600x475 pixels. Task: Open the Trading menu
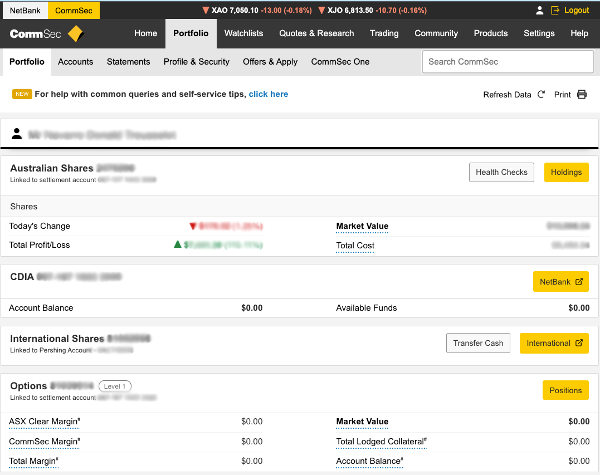pos(384,33)
